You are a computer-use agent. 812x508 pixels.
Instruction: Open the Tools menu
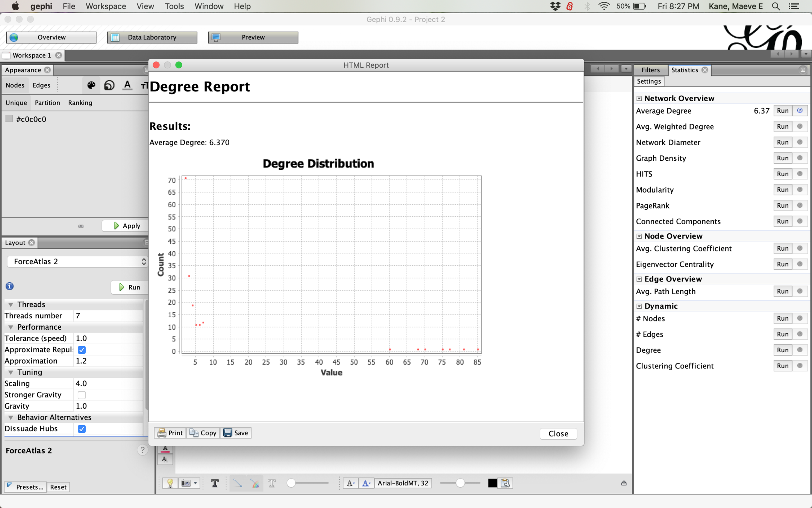pos(174,6)
